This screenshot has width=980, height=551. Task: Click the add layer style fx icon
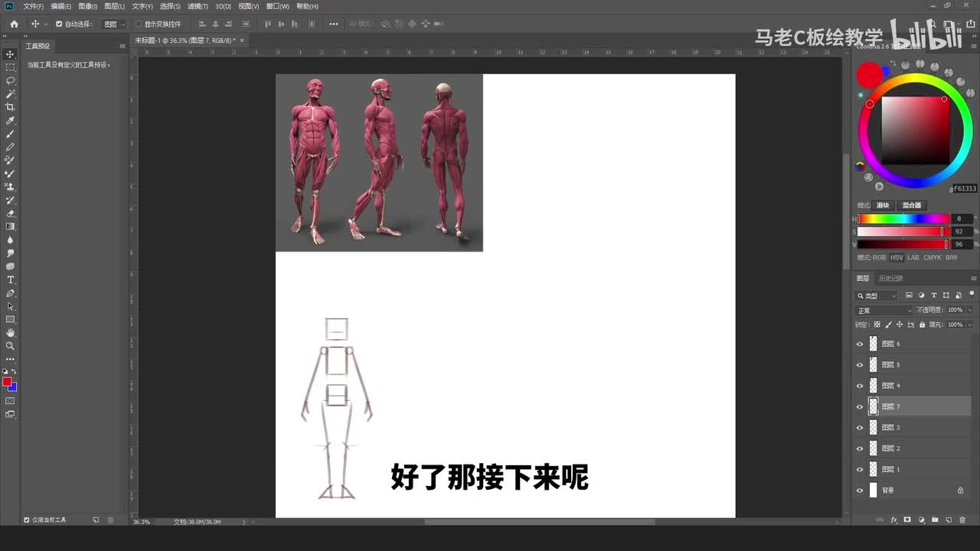click(893, 520)
